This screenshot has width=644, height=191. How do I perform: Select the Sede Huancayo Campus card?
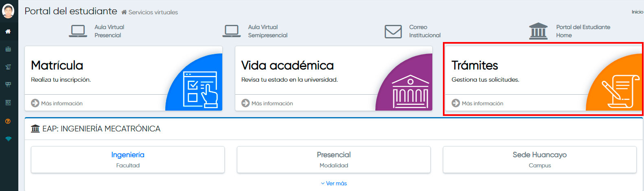click(539, 160)
